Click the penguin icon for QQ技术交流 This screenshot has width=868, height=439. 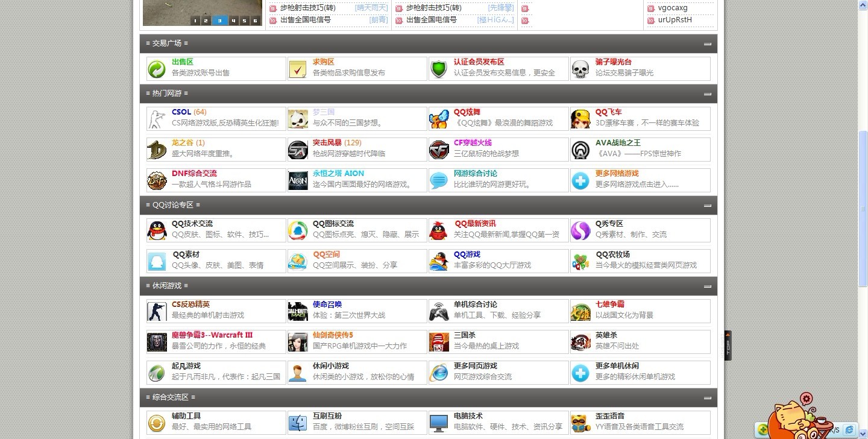157,230
